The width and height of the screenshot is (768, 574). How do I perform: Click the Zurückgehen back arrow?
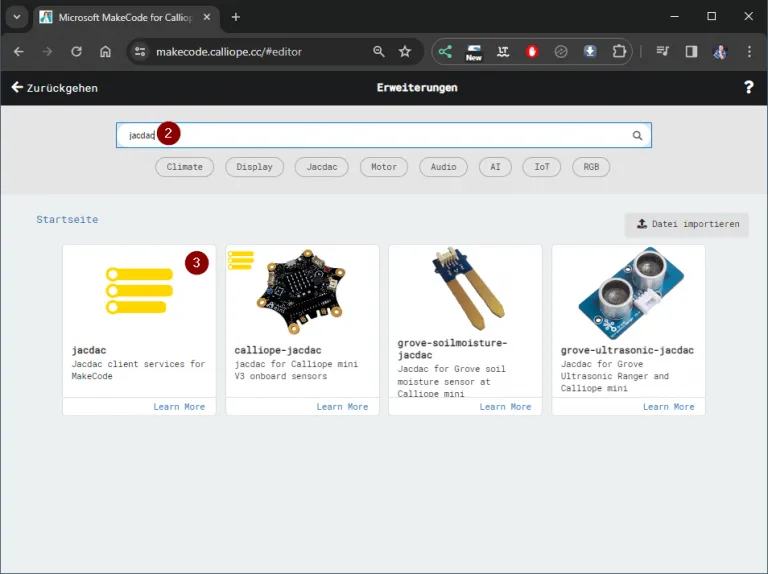click(17, 88)
